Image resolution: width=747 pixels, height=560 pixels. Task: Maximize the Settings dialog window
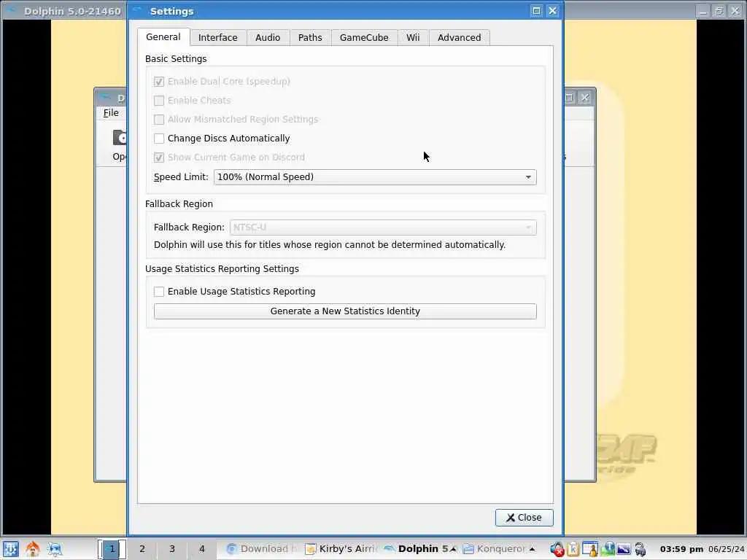coord(536,11)
